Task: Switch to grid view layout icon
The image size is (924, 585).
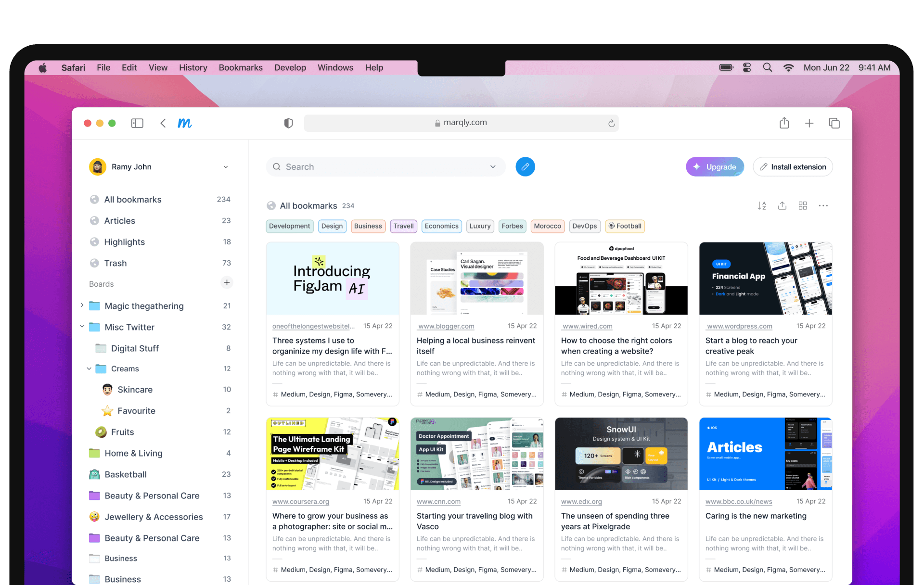Action: tap(802, 206)
